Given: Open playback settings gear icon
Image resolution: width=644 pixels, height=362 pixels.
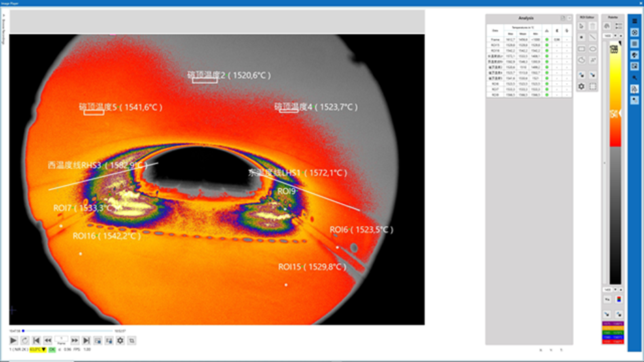Looking at the screenshot, I should coord(121,340).
